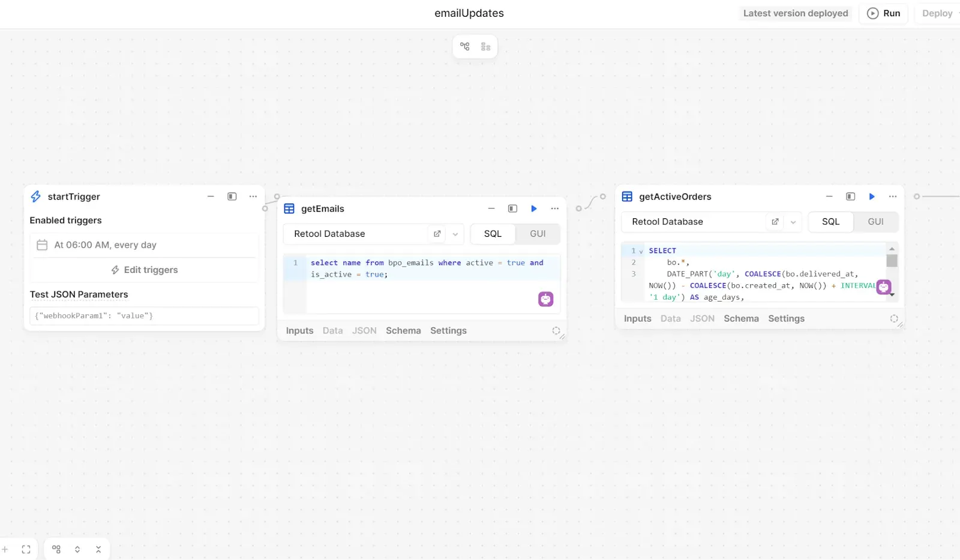Click status circle icon in getActiveOrders footer
The height and width of the screenshot is (560, 960).
pyautogui.click(x=894, y=318)
